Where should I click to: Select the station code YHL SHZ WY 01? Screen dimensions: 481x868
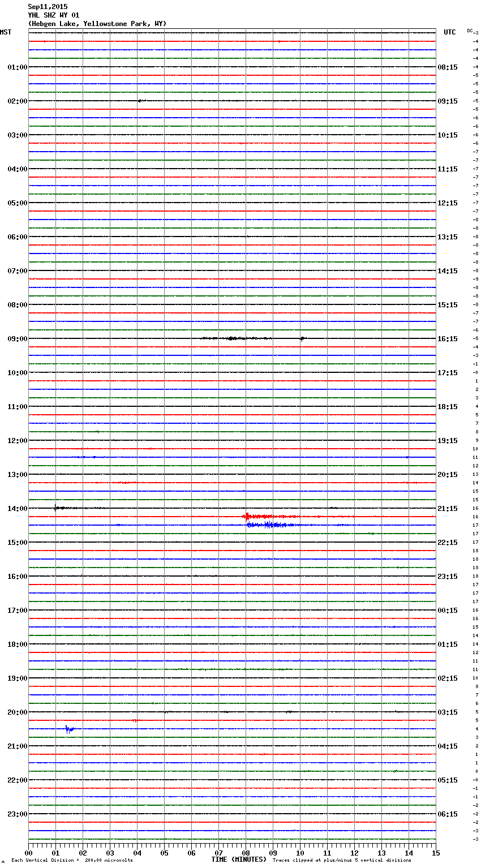coord(54,15)
